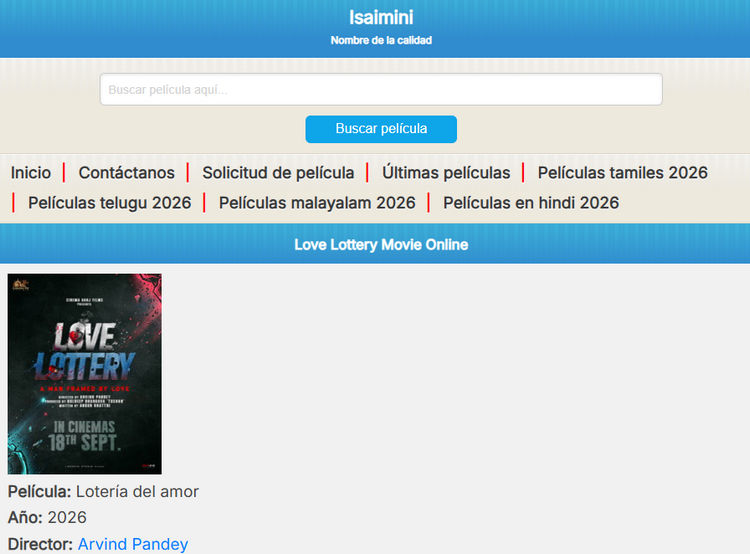Viewport: 750px width, 554px height.
Task: Select the Lotería del amor title text
Action: (x=137, y=491)
